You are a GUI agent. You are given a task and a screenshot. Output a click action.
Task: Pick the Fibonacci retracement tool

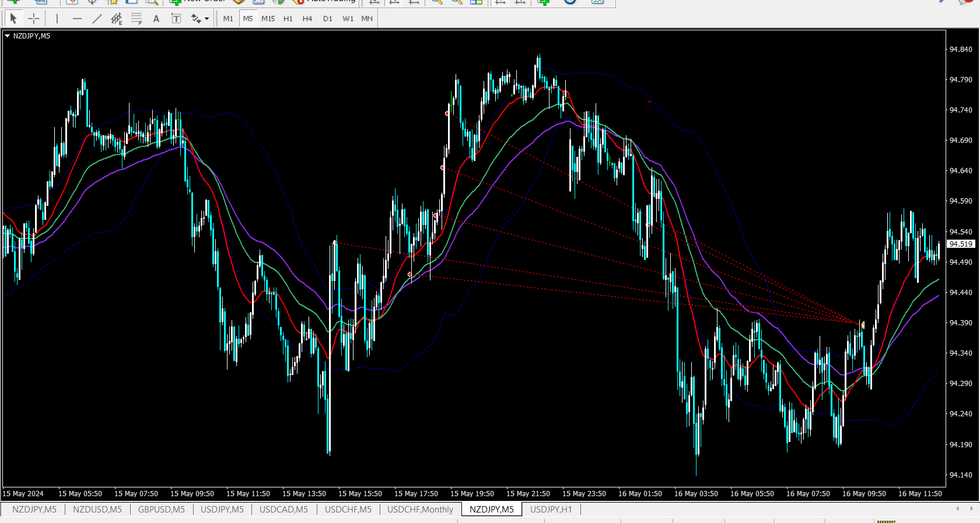pyautogui.click(x=136, y=19)
